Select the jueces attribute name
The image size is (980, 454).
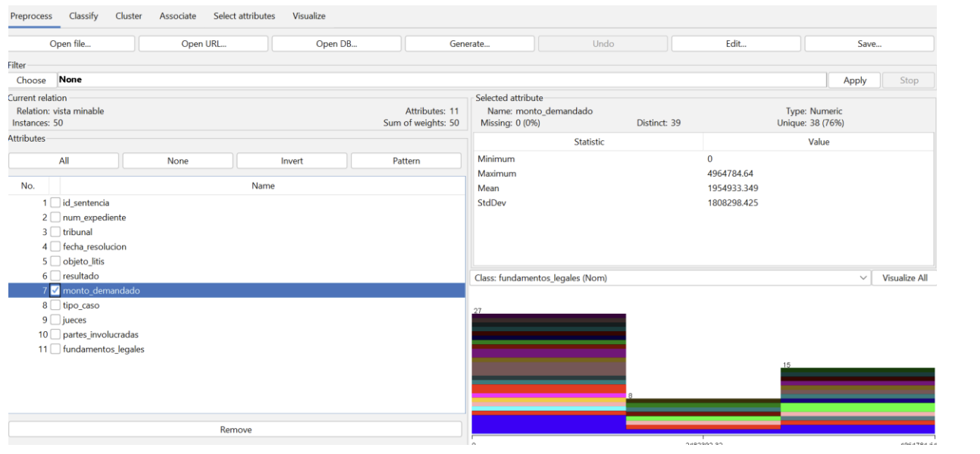77,320
